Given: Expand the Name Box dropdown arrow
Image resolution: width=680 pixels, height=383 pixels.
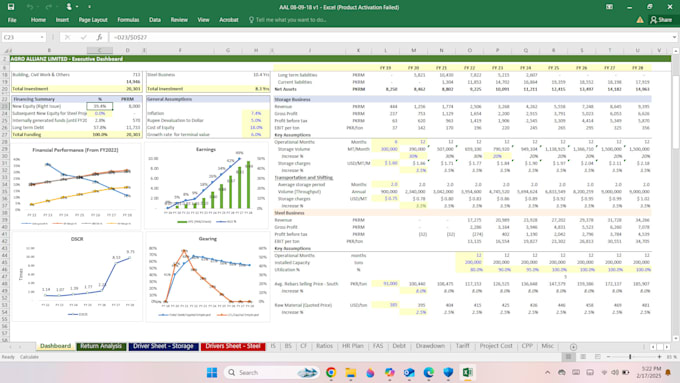Looking at the screenshot, I should coord(42,37).
